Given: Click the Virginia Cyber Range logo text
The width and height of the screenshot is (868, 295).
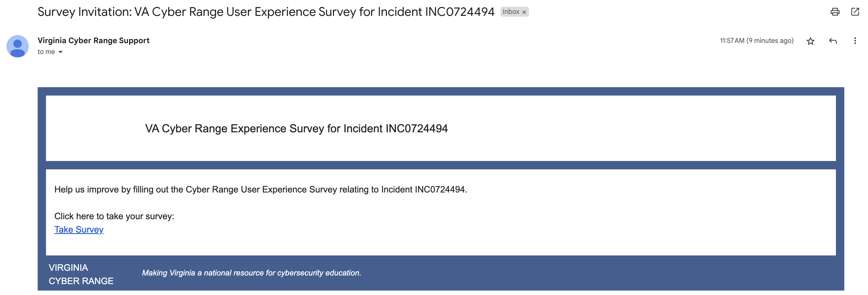Looking at the screenshot, I should [81, 274].
